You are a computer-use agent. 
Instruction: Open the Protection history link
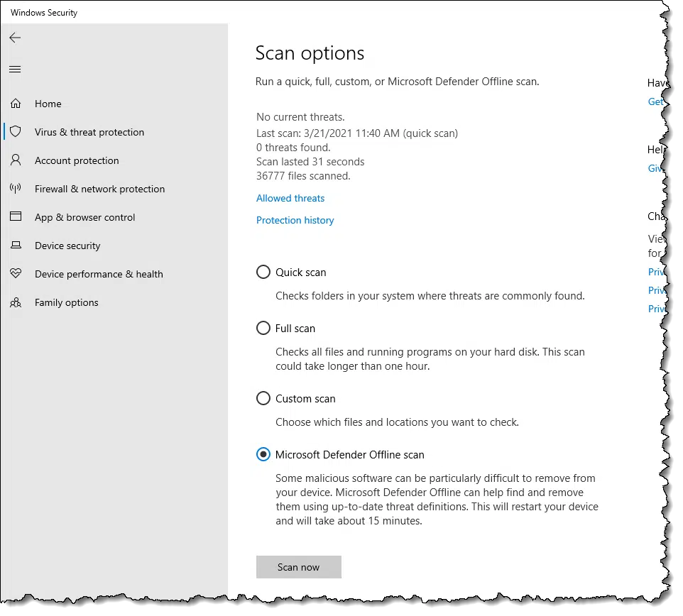coord(295,220)
